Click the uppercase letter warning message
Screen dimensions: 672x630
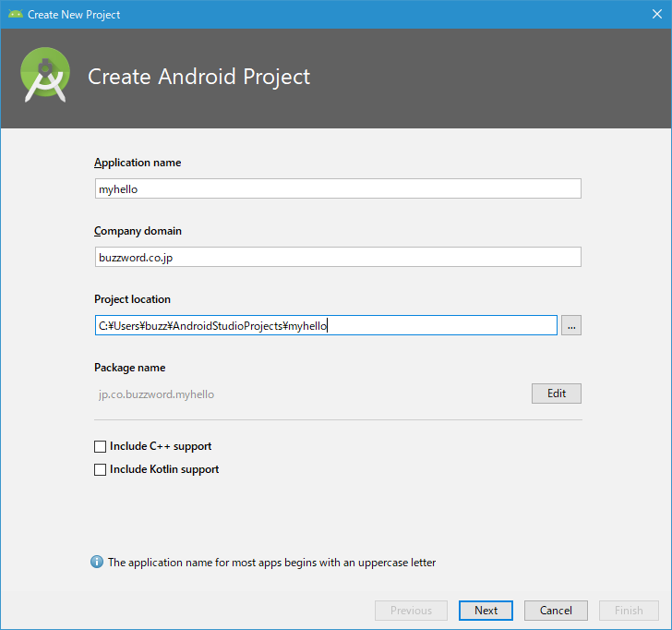tap(271, 563)
